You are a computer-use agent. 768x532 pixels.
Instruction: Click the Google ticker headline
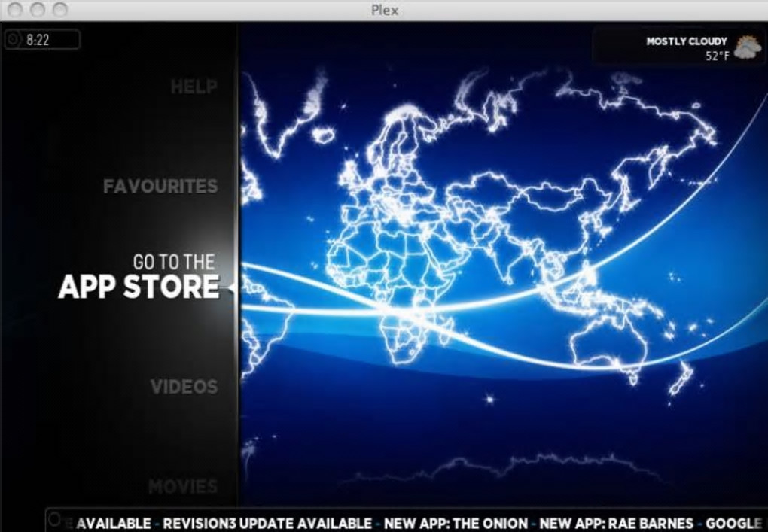(x=733, y=523)
